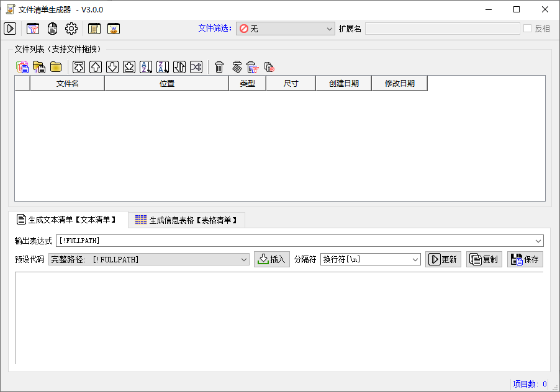This screenshot has height=392, width=560.
Task: Shuffle the file list order randomly
Action: pyautogui.click(x=196, y=67)
